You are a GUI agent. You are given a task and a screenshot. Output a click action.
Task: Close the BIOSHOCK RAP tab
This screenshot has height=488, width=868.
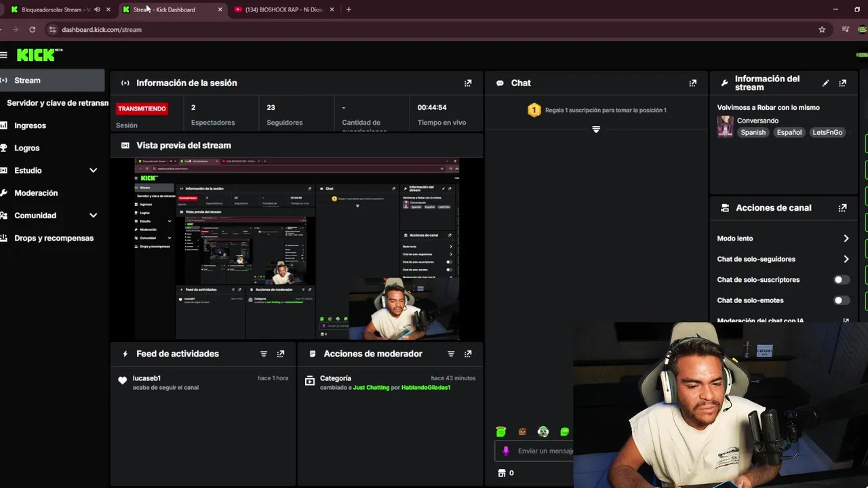[x=332, y=9]
